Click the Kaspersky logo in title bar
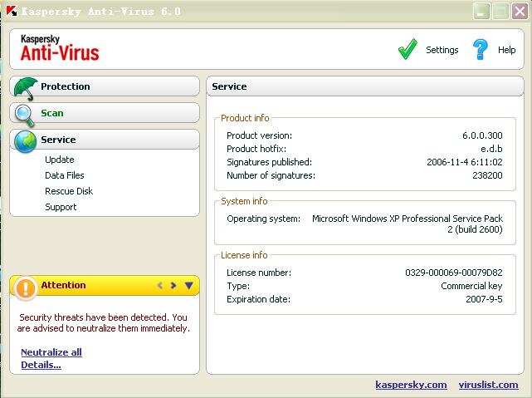 click(x=12, y=11)
